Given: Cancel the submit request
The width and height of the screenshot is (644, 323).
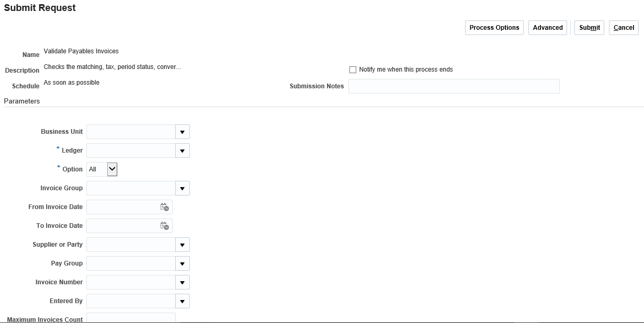Looking at the screenshot, I should click(623, 27).
